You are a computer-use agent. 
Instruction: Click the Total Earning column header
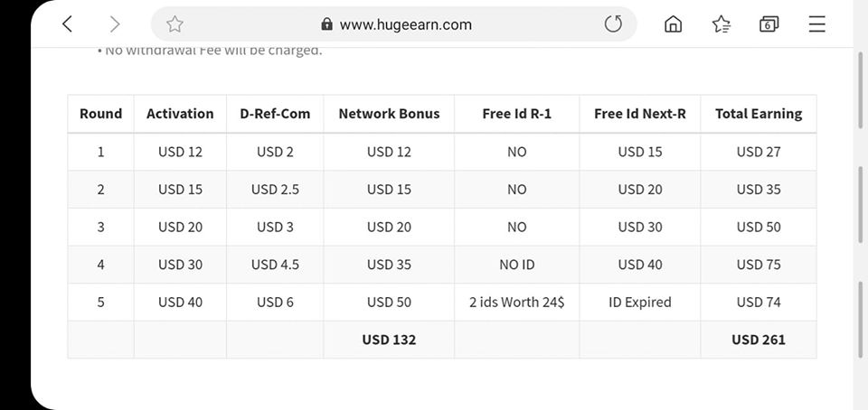coord(758,114)
